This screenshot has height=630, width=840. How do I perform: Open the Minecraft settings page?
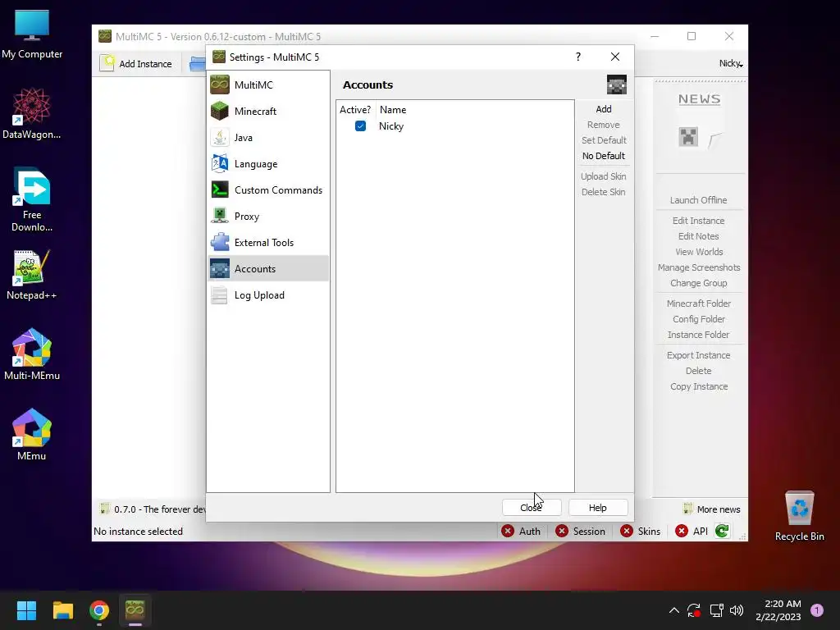(x=268, y=111)
